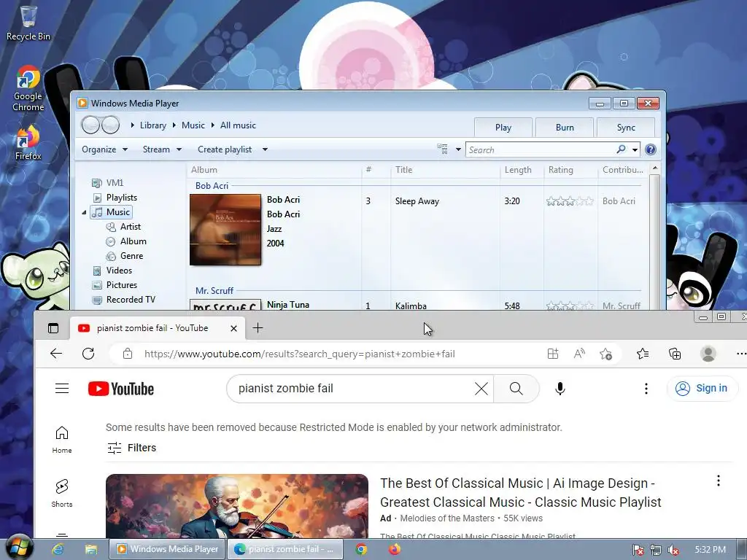Click the Apps available icon in address bar
The width and height of the screenshot is (747, 560).
(x=553, y=354)
